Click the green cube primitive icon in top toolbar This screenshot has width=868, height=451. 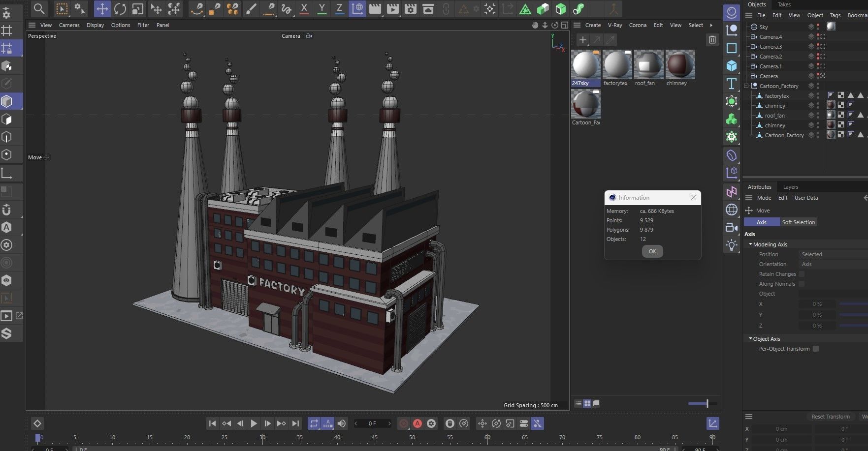(560, 9)
